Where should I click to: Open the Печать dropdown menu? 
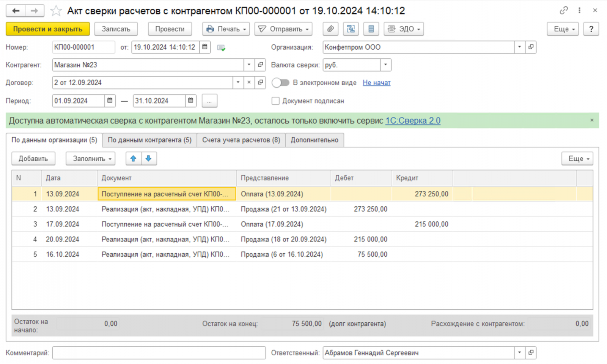[x=226, y=29]
